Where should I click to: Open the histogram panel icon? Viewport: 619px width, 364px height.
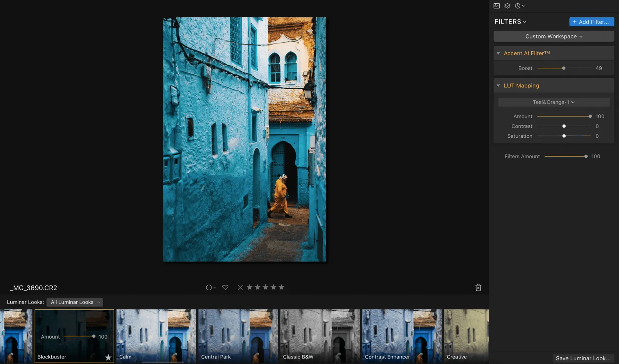(x=497, y=6)
